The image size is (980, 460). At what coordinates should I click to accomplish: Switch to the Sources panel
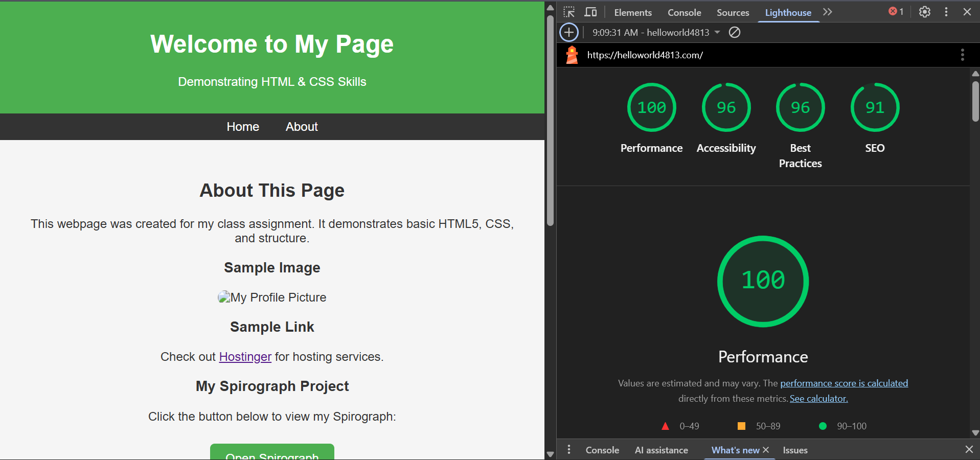coord(732,12)
